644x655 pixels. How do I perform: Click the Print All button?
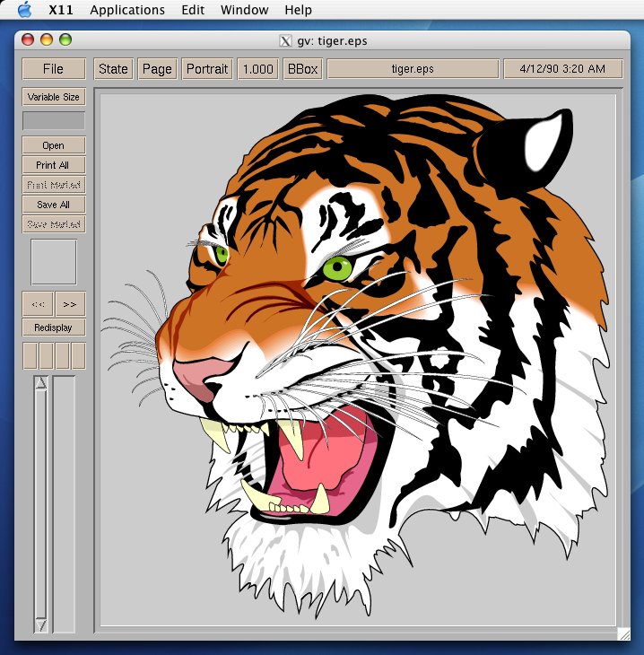point(54,165)
